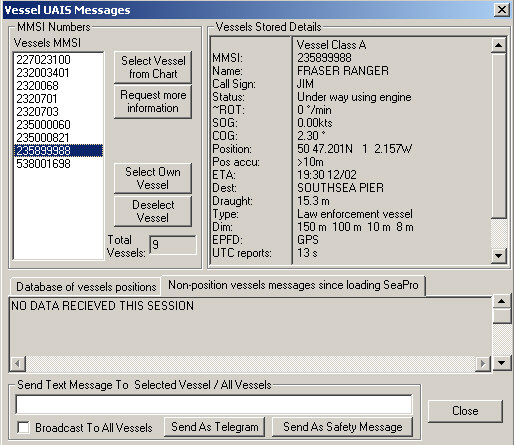
Task: Click up arrow of messages panel scrollbar
Action: point(502,302)
